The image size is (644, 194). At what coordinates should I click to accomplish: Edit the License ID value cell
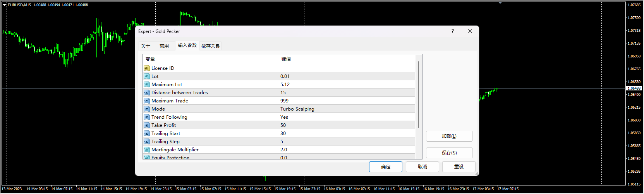(x=347, y=68)
